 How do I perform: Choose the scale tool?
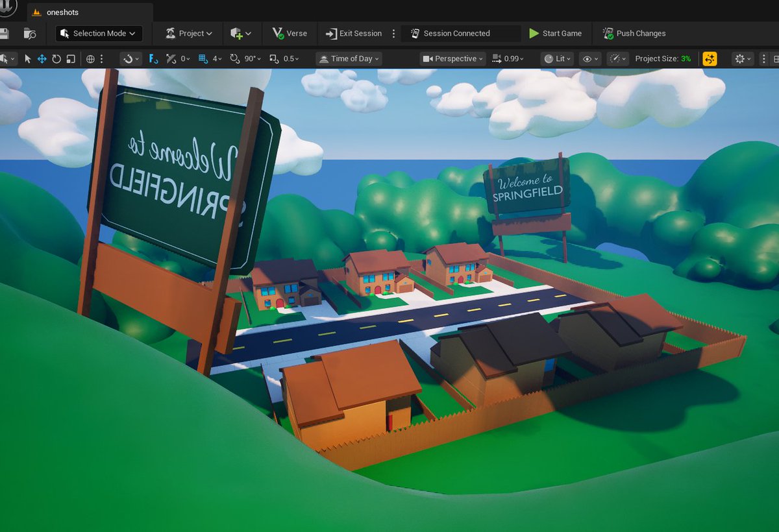[x=71, y=58]
